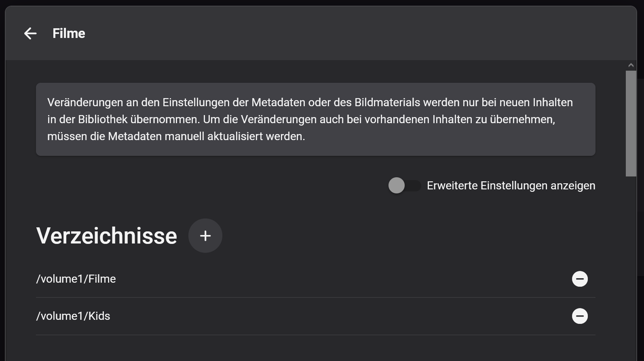Click the grey knob of the advanced settings switch
The image size is (644, 361).
pos(397,186)
